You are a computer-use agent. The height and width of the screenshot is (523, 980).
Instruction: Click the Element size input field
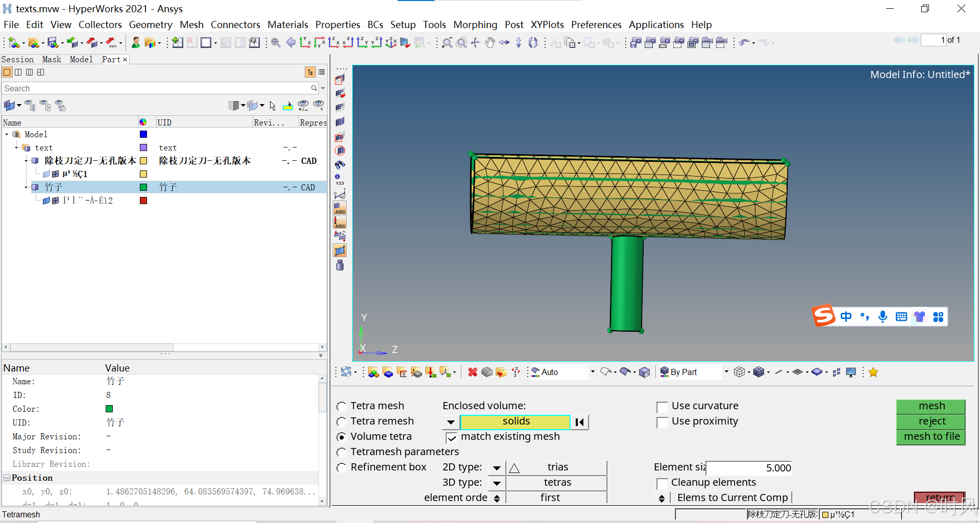pyautogui.click(x=749, y=468)
